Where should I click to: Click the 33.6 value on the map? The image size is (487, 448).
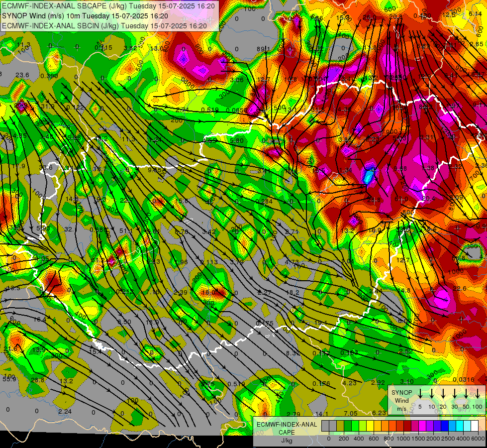click(46, 168)
